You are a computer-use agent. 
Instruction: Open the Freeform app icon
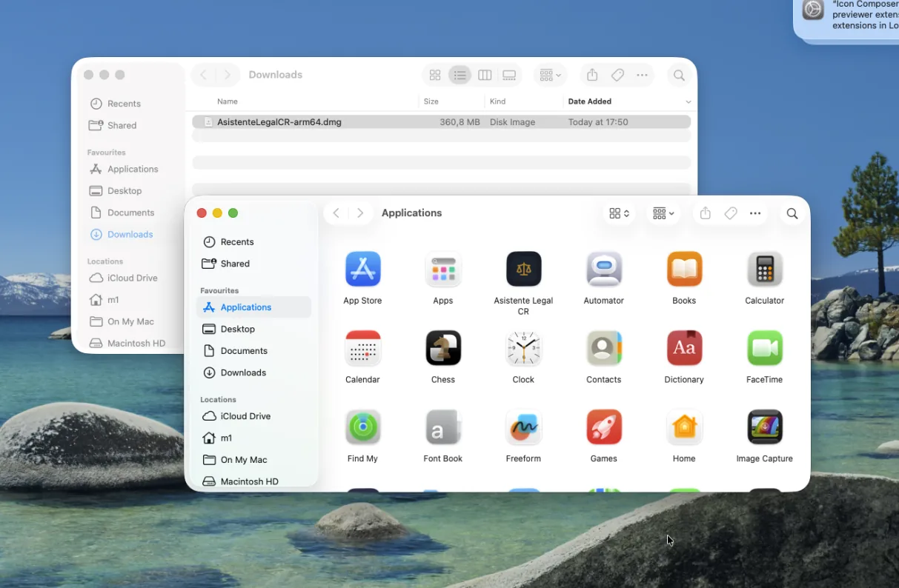coord(523,427)
